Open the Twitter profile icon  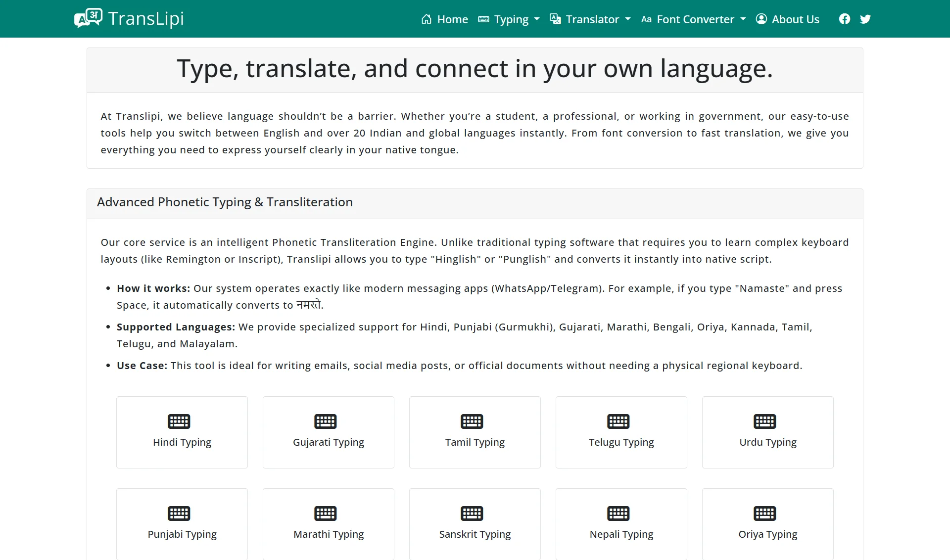(x=865, y=19)
